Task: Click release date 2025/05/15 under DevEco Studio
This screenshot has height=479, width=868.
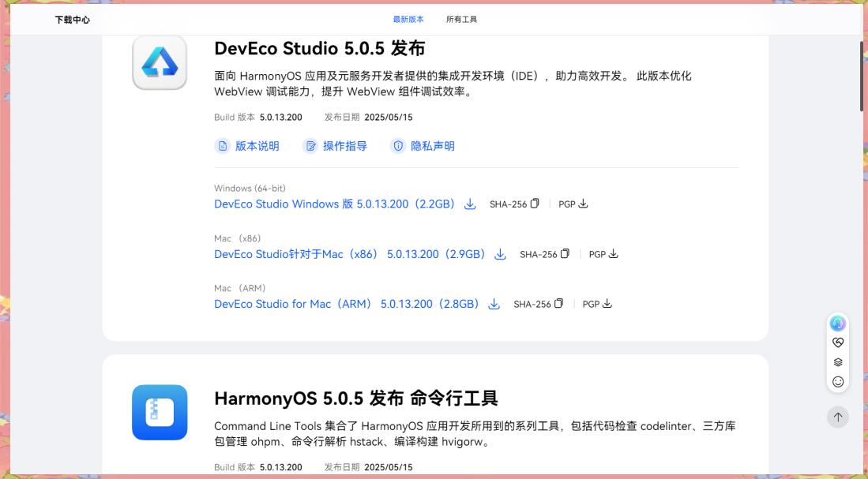Action: click(389, 118)
